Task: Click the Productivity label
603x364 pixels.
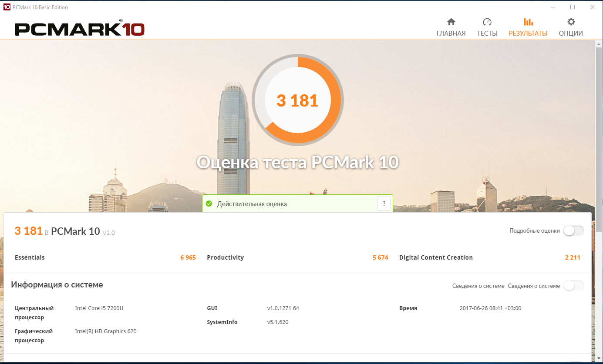Action: [225, 257]
